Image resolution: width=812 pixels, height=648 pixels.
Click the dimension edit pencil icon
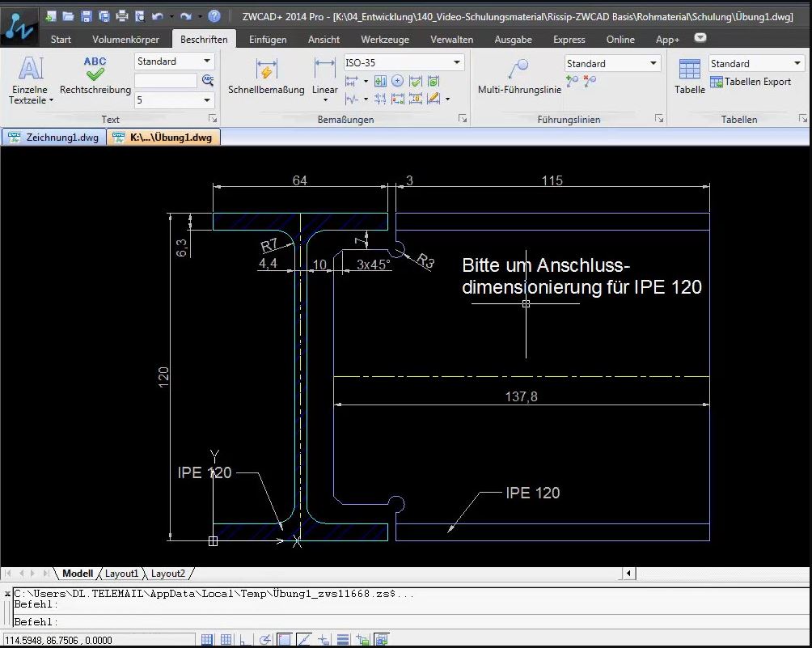pos(433,99)
